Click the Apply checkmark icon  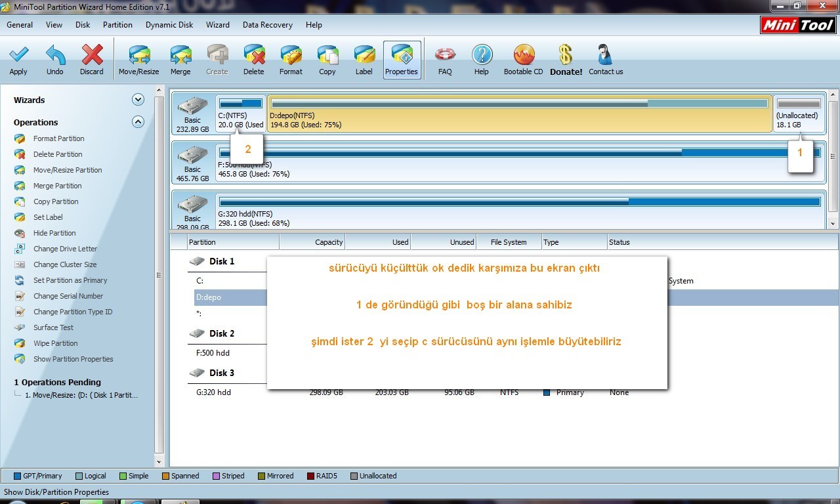tap(18, 56)
